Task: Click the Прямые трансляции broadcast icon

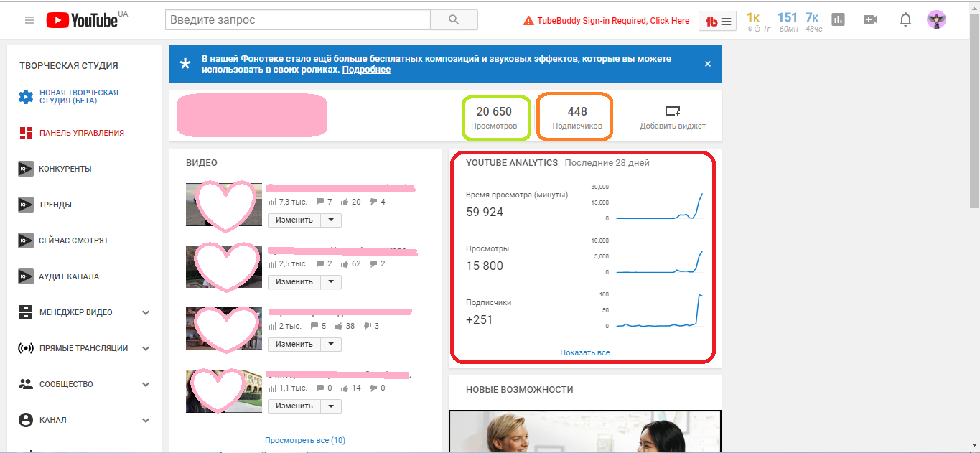Action: pyautogui.click(x=26, y=348)
